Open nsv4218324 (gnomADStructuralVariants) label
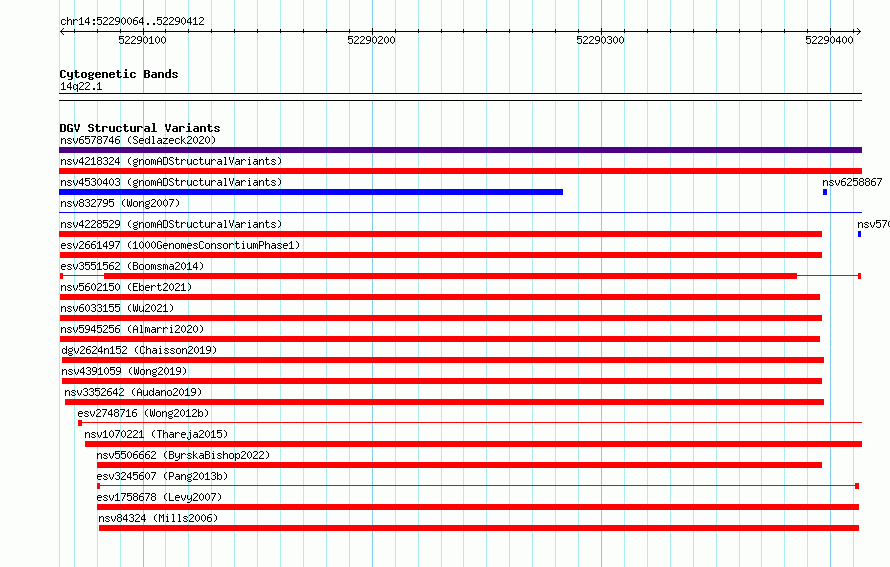Viewport: 890px width, 567px height. coord(171,161)
